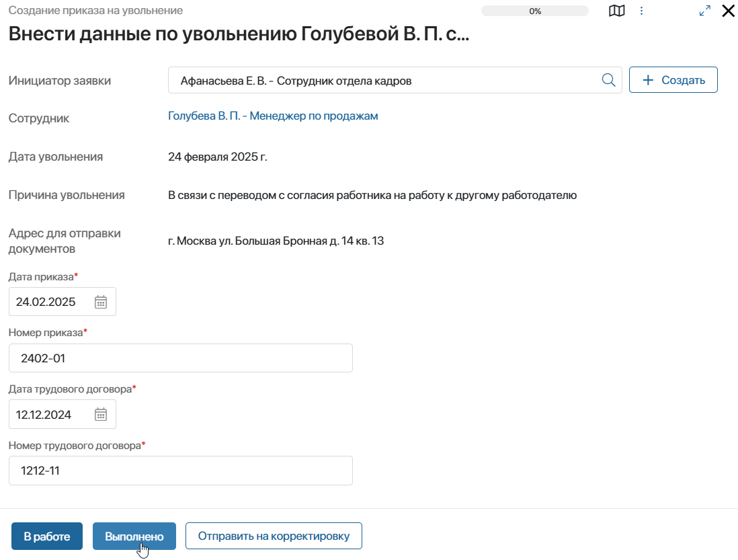Click the 0% progress bar

534,11
